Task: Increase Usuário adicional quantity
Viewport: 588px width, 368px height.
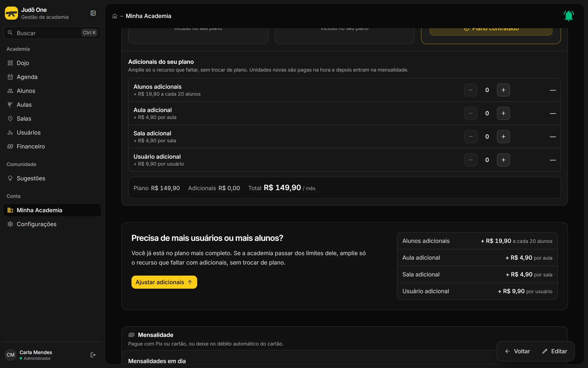Action: 503,160
